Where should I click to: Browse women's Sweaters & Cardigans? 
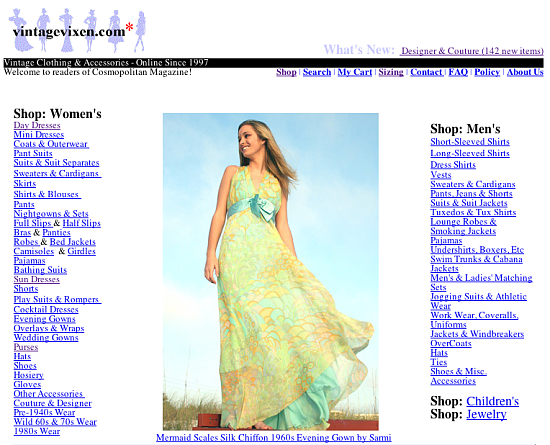coord(57,173)
